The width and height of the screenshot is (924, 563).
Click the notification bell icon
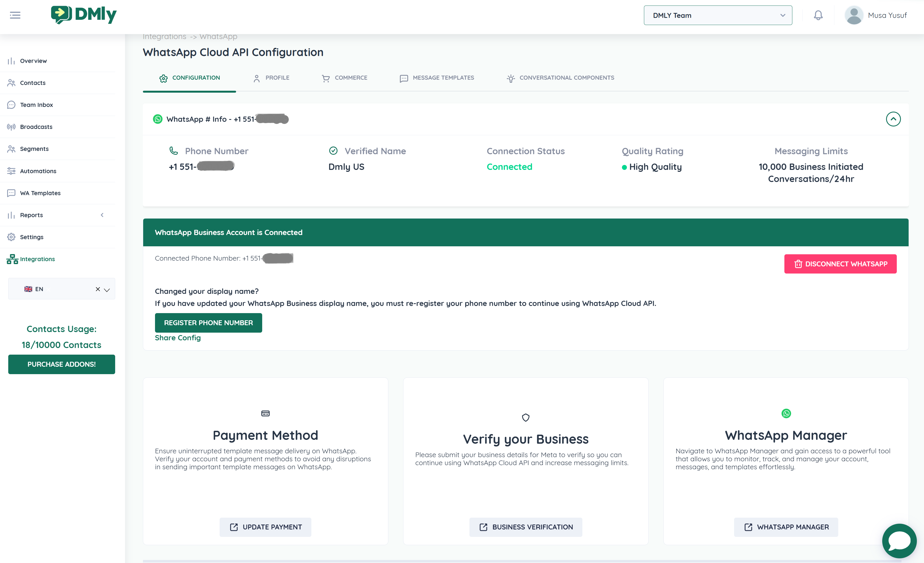tap(818, 15)
